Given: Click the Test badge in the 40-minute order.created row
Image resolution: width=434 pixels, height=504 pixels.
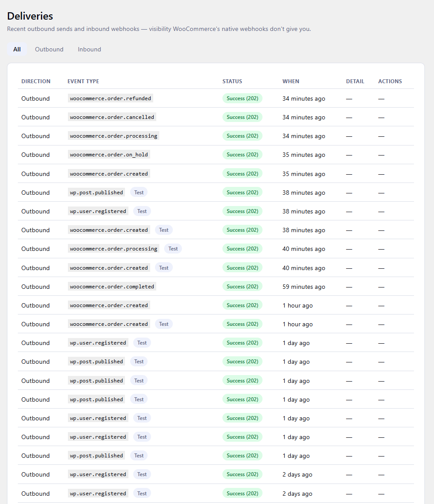Looking at the screenshot, I should (164, 268).
